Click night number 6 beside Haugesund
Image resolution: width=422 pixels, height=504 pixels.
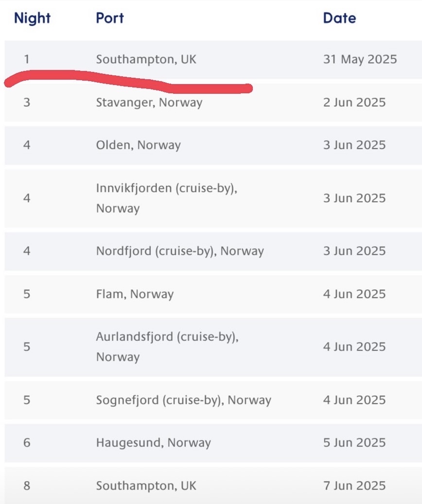point(27,443)
